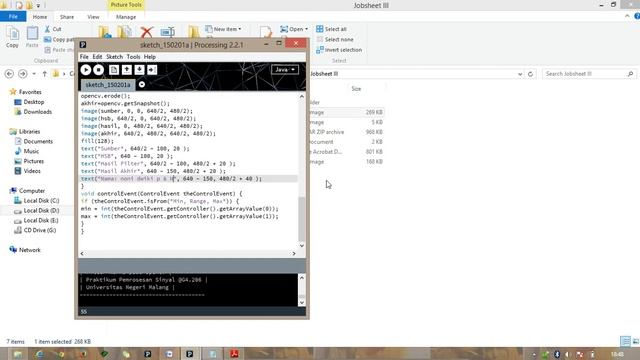Switch to details view icon in status bar
The width and height of the screenshot is (640, 360).
tap(625, 341)
